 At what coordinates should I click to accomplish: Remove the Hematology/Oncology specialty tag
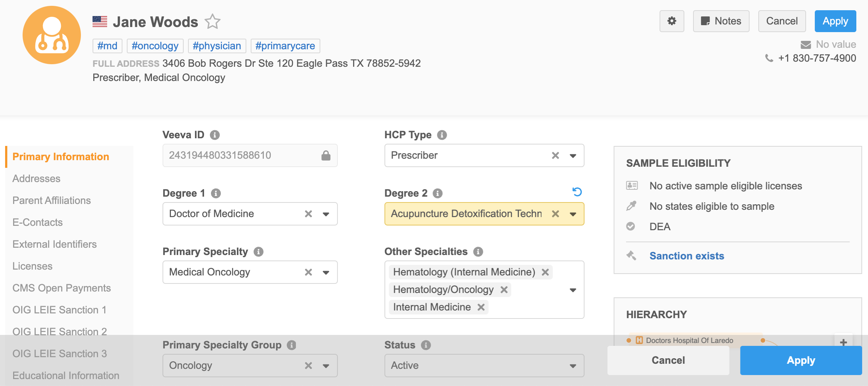(504, 290)
